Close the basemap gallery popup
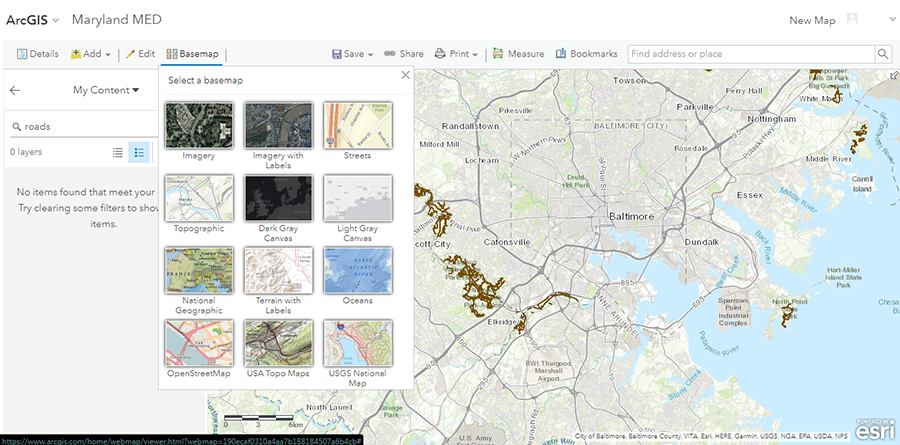 pyautogui.click(x=406, y=75)
